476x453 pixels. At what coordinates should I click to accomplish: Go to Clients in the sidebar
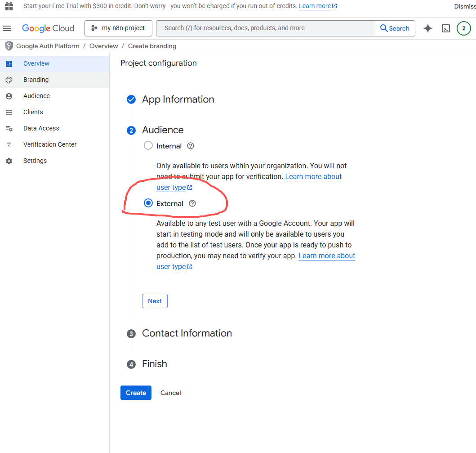(33, 112)
